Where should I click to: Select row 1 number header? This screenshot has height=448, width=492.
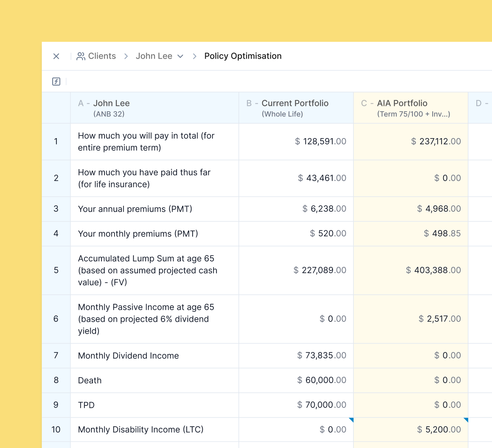click(56, 141)
